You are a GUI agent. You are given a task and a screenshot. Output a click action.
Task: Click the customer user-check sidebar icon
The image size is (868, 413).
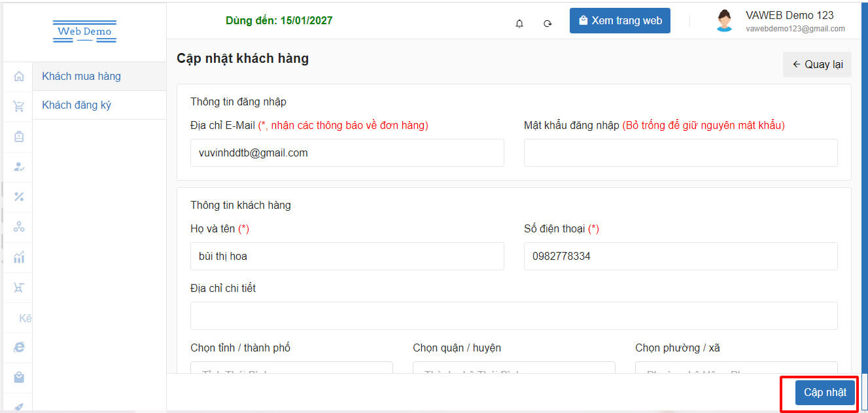(19, 167)
